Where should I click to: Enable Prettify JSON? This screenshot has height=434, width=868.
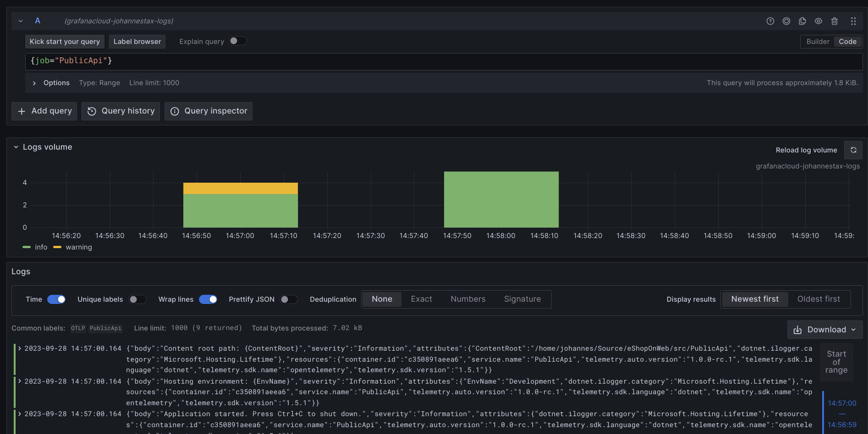(x=288, y=299)
